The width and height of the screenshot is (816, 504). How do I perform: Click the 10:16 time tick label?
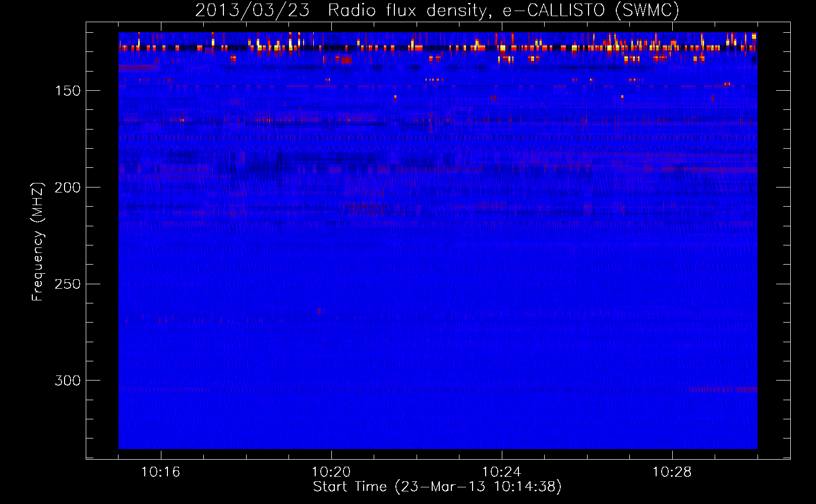161,472
